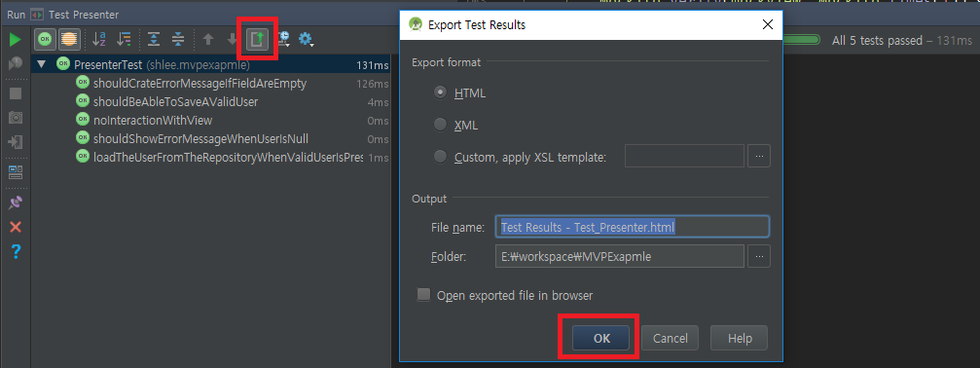980x368 pixels.
Task: Sort test results alphabetically
Action: click(x=98, y=39)
